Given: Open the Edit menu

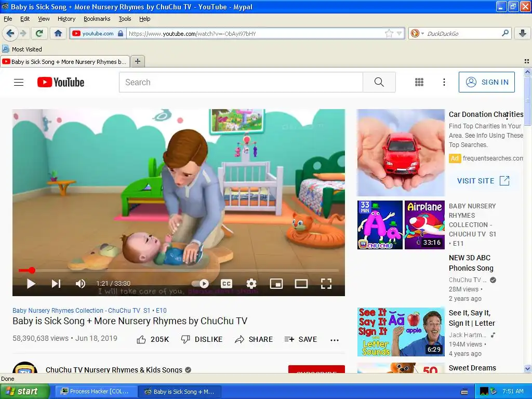Looking at the screenshot, I should [x=25, y=19].
